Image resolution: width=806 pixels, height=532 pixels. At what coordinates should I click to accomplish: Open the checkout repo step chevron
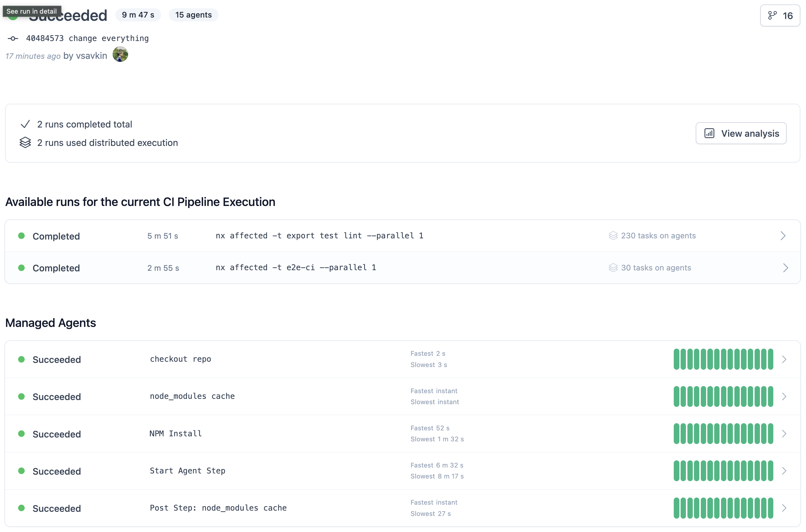coord(784,359)
